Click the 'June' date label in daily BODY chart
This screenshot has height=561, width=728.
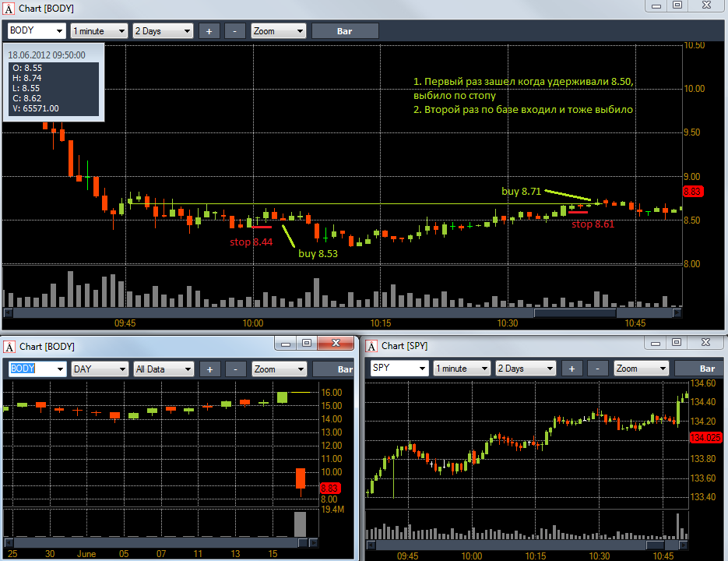pyautogui.click(x=86, y=553)
